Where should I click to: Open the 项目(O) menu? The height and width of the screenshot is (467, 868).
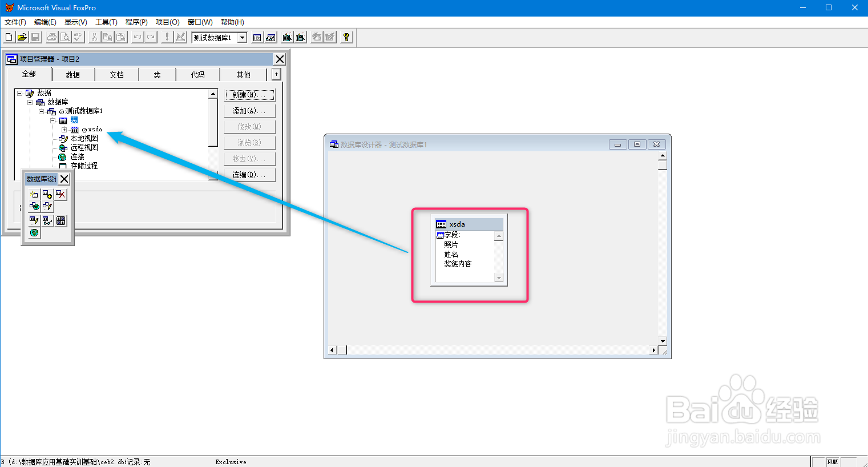click(x=168, y=22)
